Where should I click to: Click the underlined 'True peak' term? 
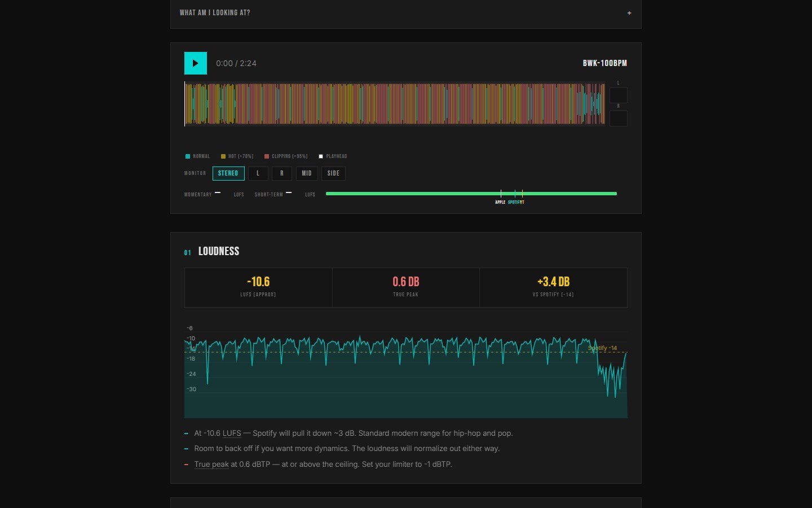211,465
